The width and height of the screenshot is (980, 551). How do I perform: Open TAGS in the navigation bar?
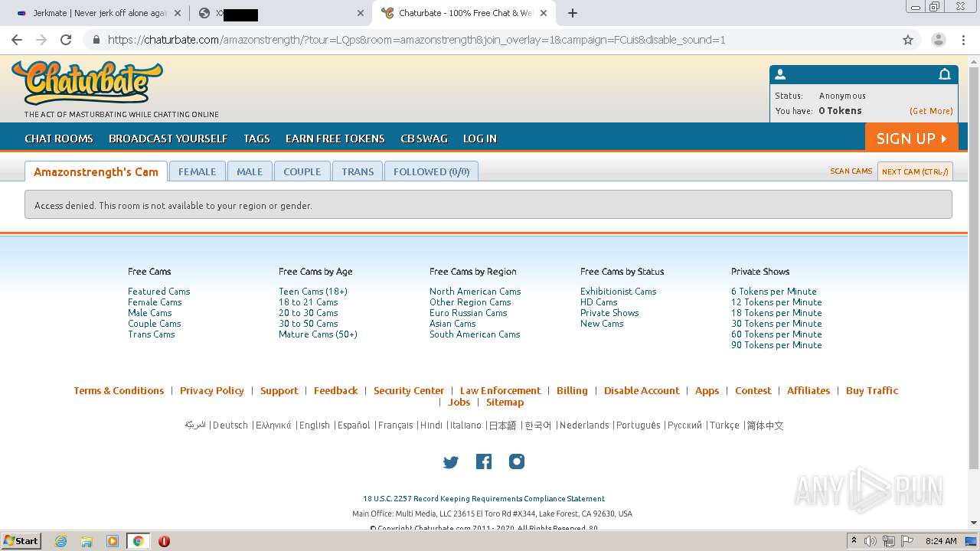[x=256, y=139]
